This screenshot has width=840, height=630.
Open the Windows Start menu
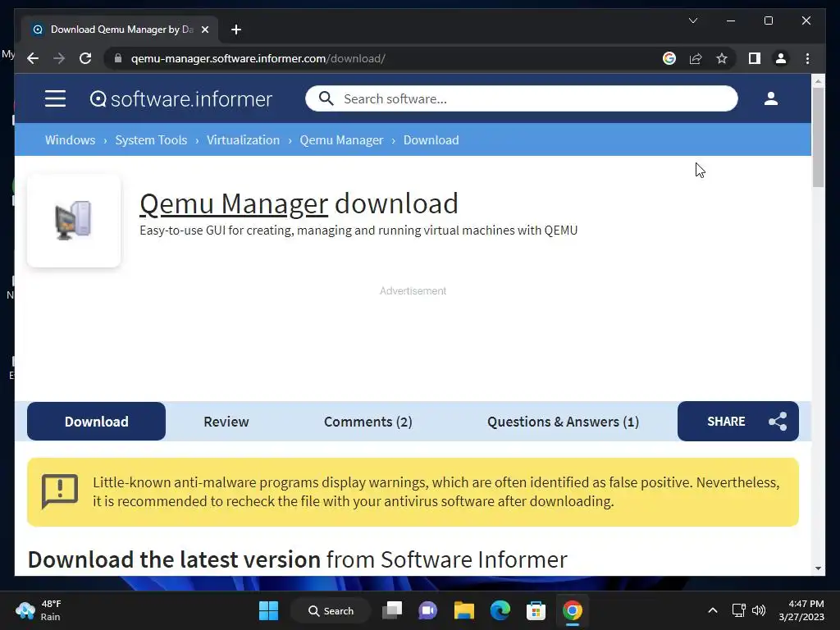268,610
